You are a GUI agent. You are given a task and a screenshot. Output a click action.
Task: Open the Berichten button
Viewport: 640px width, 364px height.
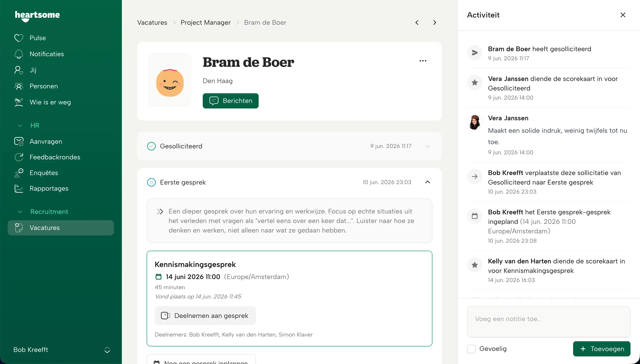pos(230,101)
